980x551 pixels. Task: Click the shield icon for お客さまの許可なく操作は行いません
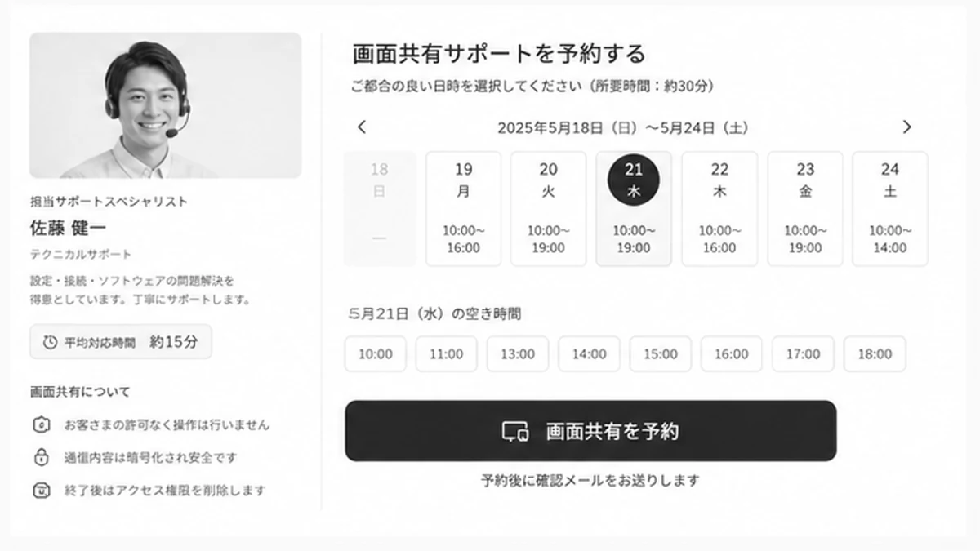pos(41,424)
